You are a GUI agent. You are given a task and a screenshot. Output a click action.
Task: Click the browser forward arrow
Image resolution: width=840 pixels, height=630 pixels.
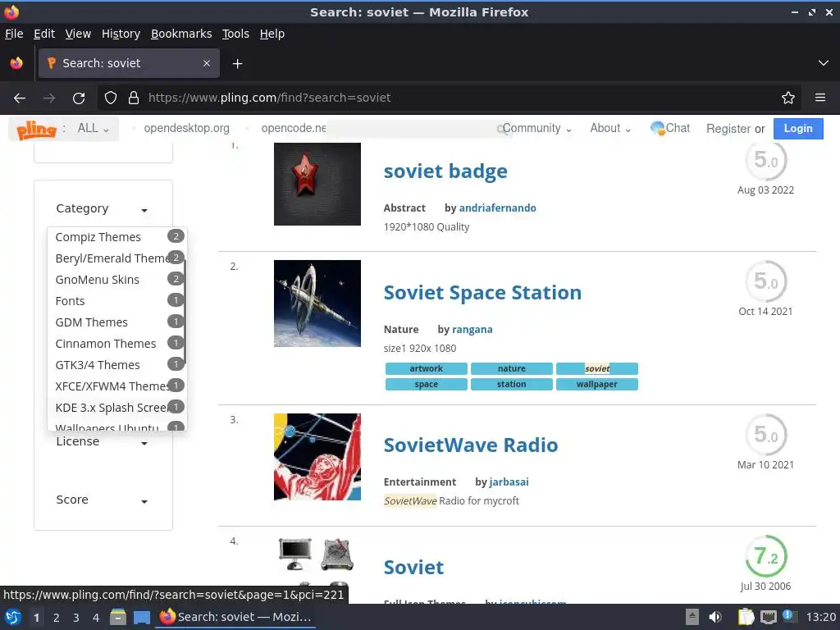(x=49, y=98)
